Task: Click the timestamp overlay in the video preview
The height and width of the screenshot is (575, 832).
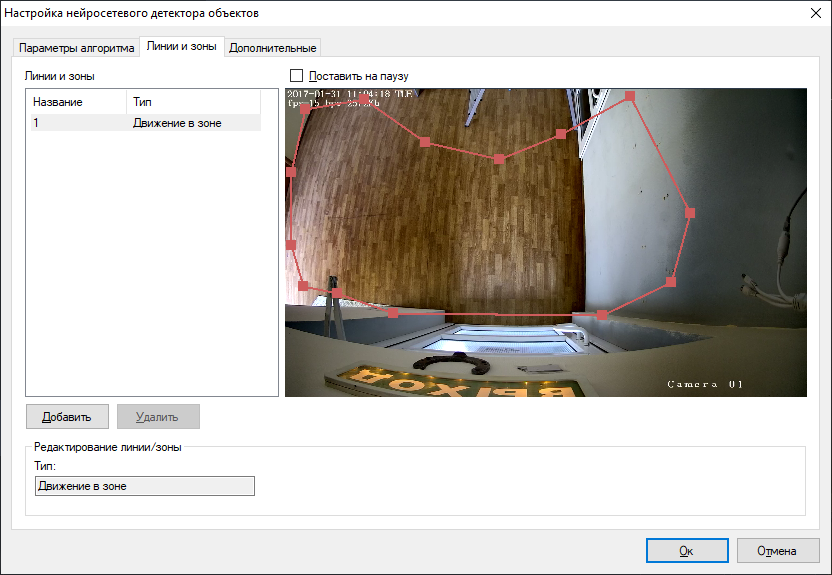Action: [x=348, y=94]
